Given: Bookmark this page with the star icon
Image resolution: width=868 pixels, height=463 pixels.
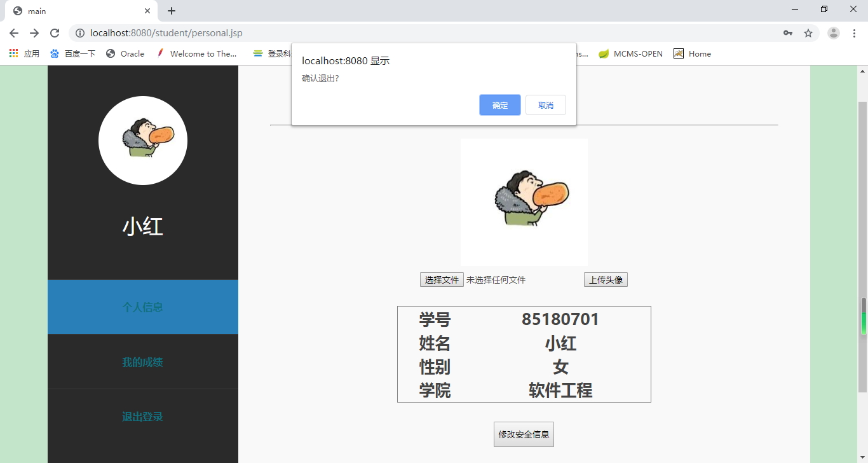Looking at the screenshot, I should click(x=808, y=32).
